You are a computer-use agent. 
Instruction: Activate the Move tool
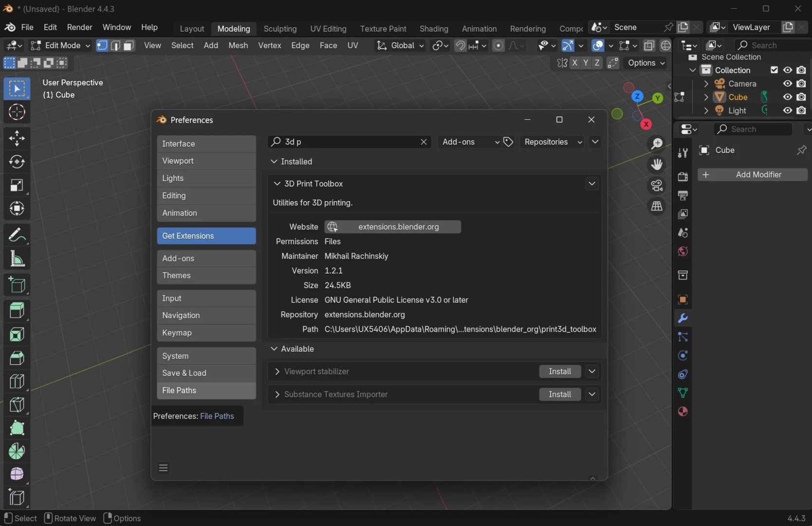[17, 138]
